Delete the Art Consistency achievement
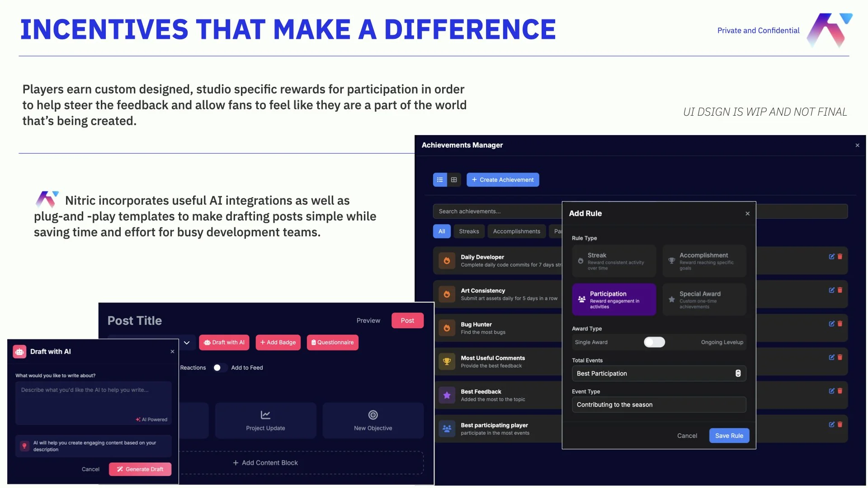Viewport: 868px width, 488px height. tap(840, 290)
